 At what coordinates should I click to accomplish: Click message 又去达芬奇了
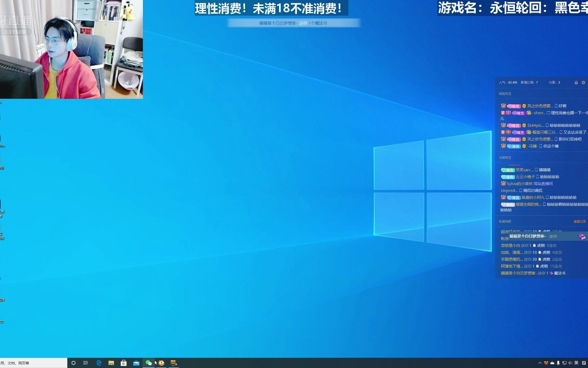(575, 132)
